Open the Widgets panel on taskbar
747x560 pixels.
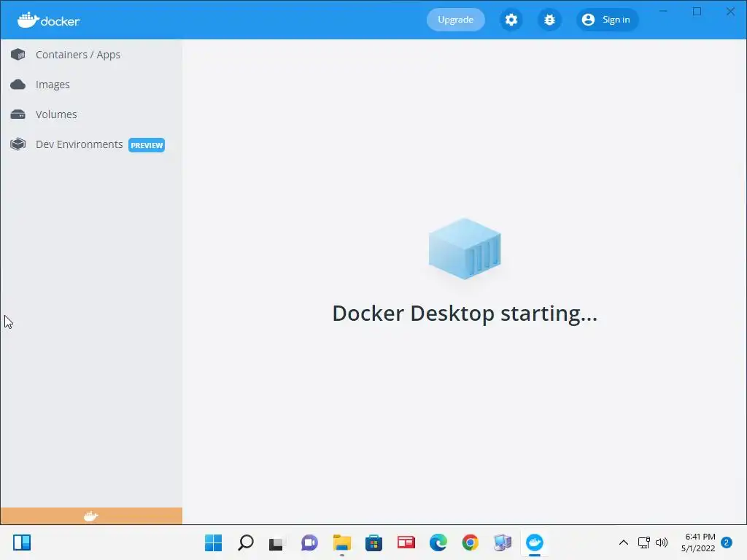point(22,542)
